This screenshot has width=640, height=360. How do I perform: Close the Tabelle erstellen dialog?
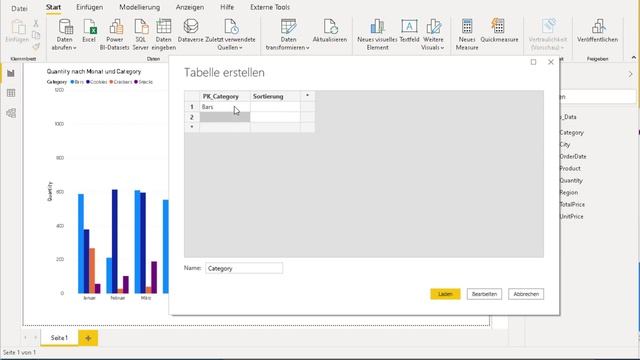(x=551, y=62)
